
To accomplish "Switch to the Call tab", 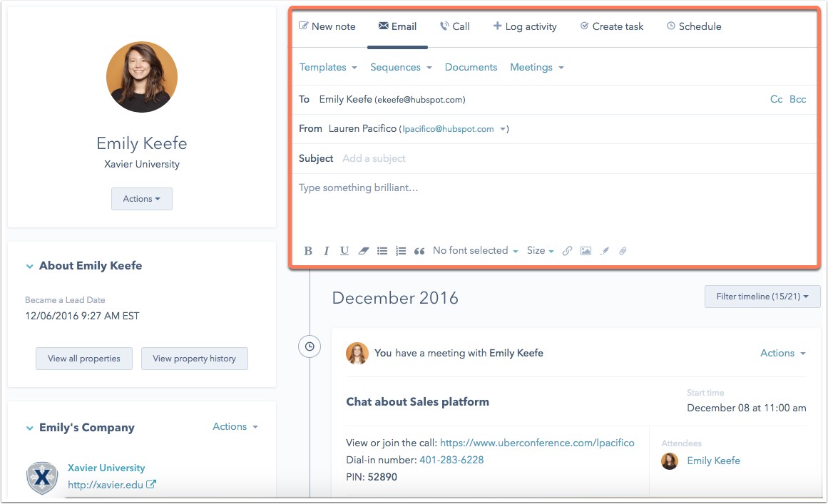I will (x=455, y=26).
